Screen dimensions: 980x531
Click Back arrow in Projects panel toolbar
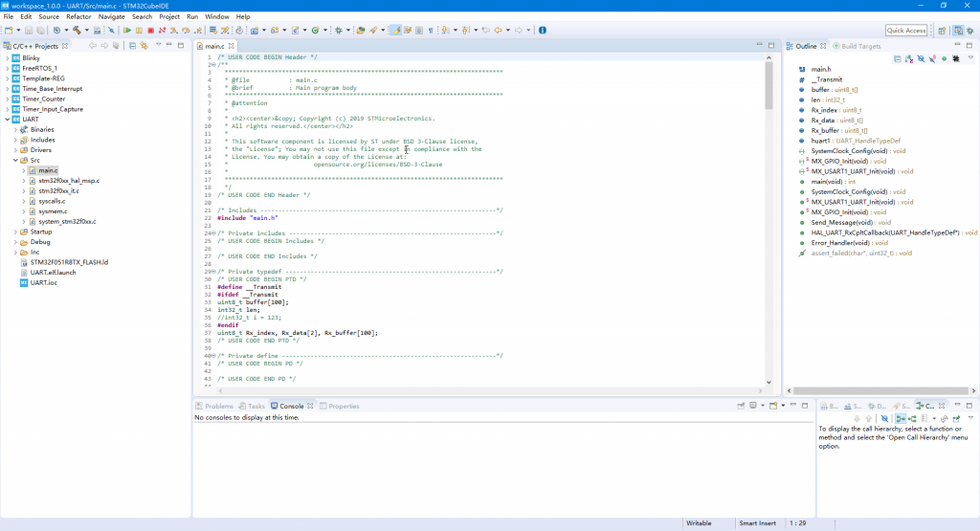point(93,46)
